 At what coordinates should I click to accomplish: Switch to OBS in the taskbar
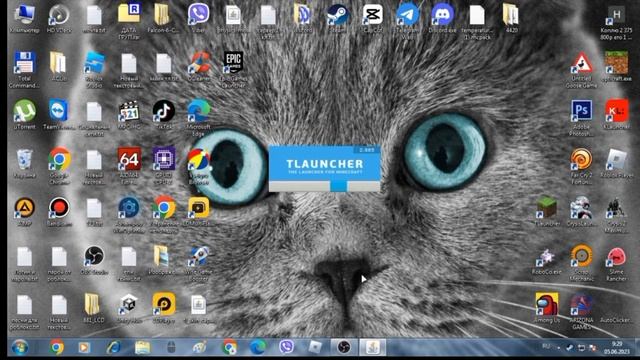pyautogui.click(x=344, y=347)
